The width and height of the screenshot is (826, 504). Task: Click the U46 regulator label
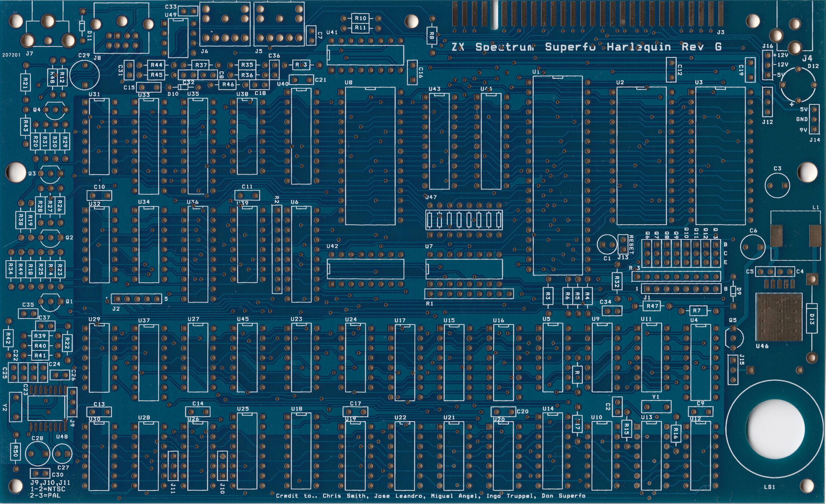[x=762, y=346]
